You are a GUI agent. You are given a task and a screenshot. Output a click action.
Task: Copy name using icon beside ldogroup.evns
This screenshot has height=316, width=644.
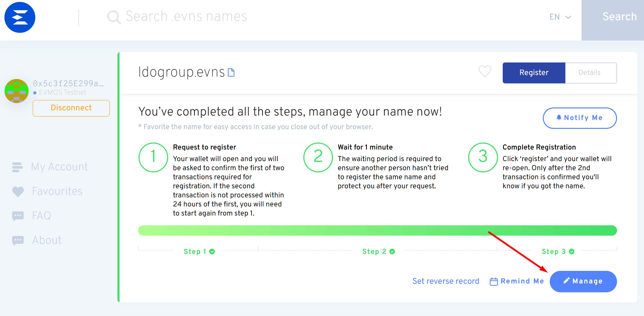tap(231, 73)
